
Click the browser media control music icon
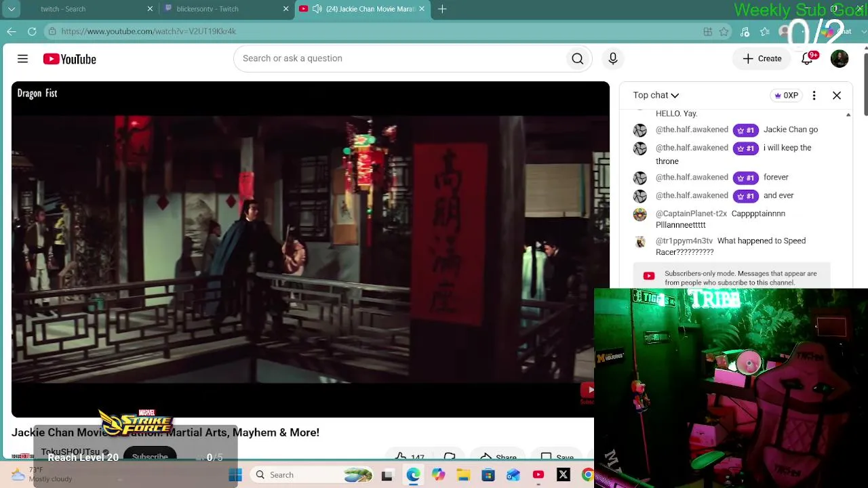click(x=745, y=31)
